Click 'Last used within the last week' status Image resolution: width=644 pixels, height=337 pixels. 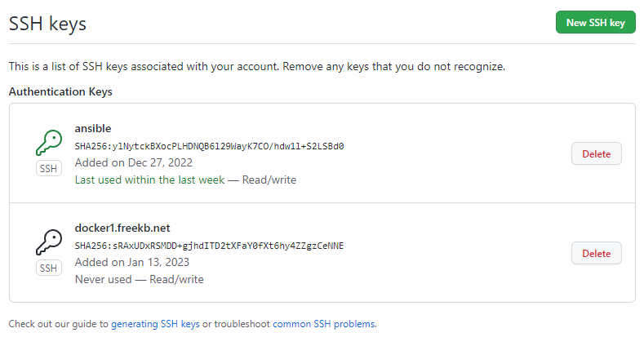coord(149,180)
